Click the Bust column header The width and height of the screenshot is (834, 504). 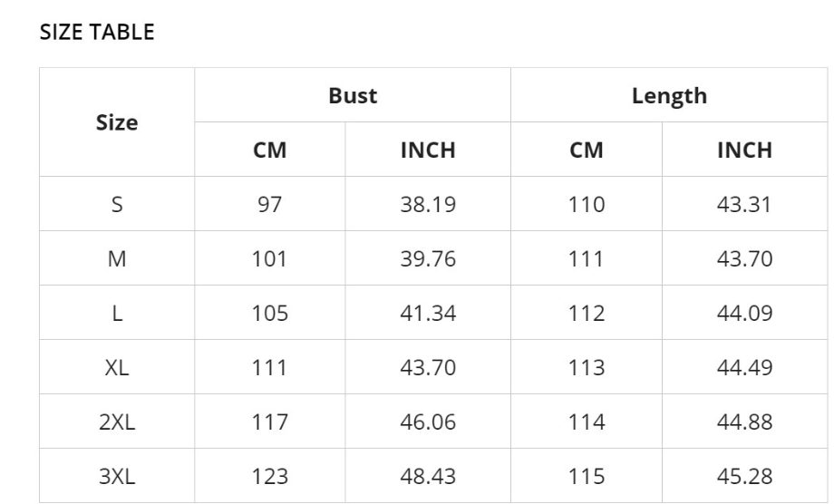coord(353,96)
